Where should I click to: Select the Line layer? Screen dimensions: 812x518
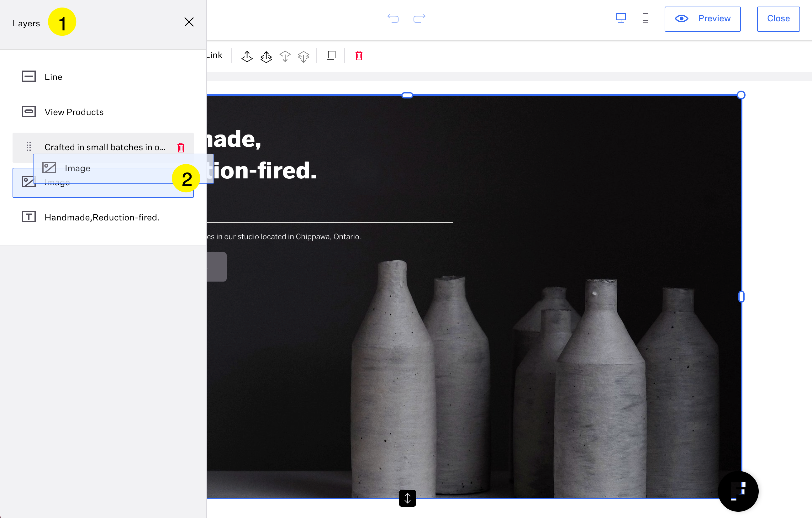[53, 77]
